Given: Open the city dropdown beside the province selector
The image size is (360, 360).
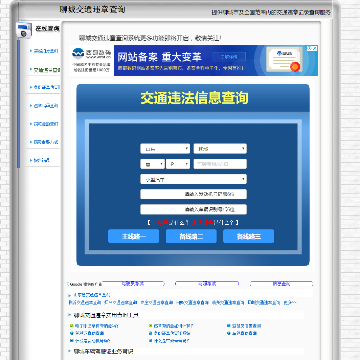Looking at the screenshot, I should 220,149.
